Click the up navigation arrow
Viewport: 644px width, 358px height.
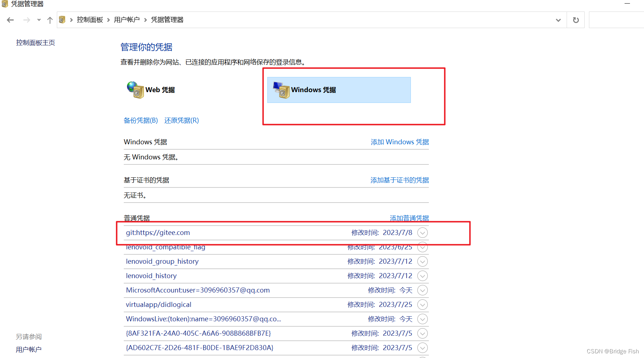[x=50, y=20]
